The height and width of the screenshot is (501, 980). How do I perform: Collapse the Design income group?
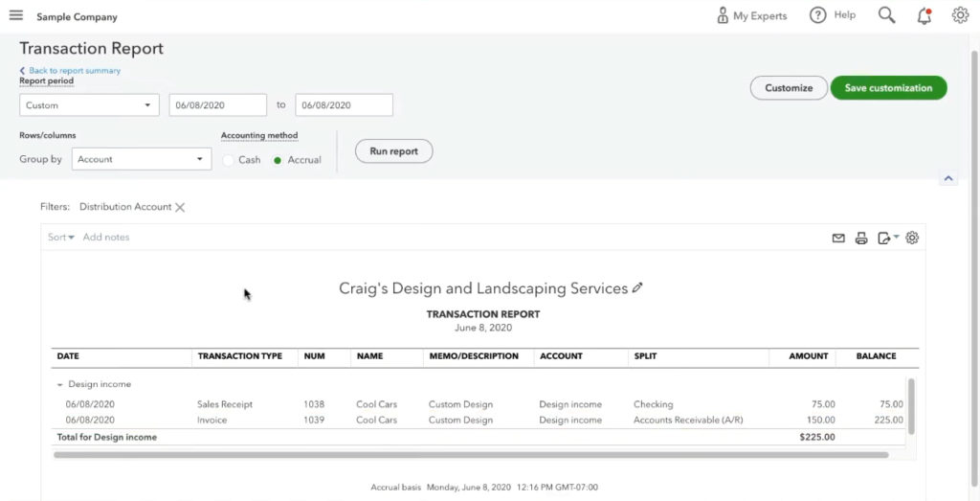click(59, 384)
